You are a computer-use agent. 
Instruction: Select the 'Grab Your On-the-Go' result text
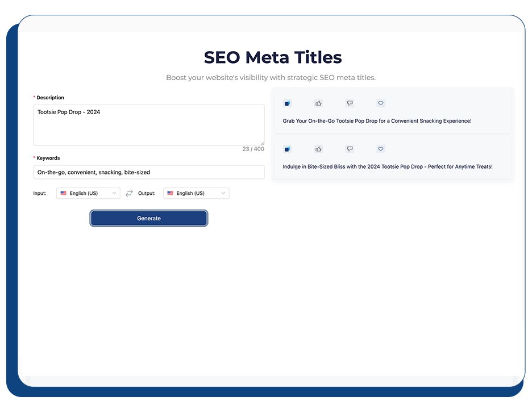point(377,121)
